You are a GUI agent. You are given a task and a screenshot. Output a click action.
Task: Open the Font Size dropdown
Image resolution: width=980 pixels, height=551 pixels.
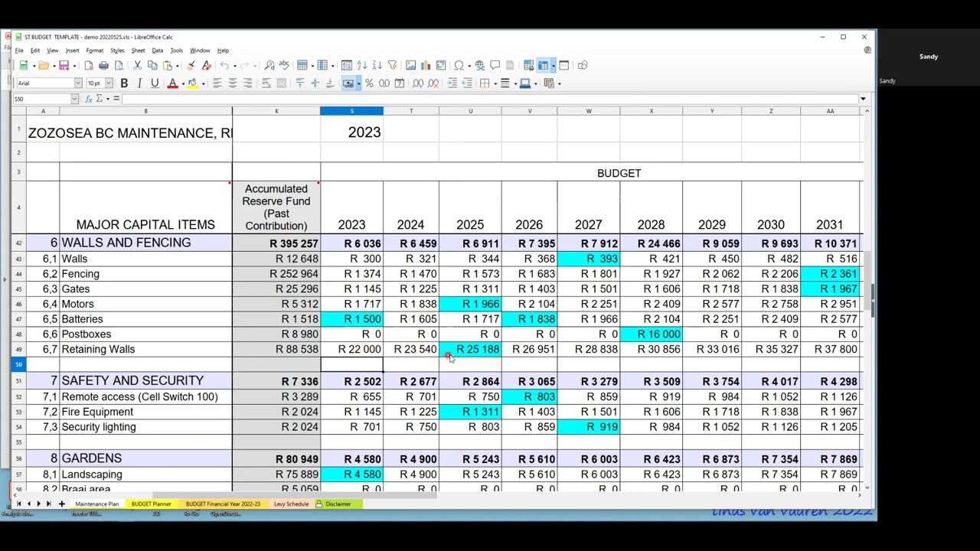(109, 83)
